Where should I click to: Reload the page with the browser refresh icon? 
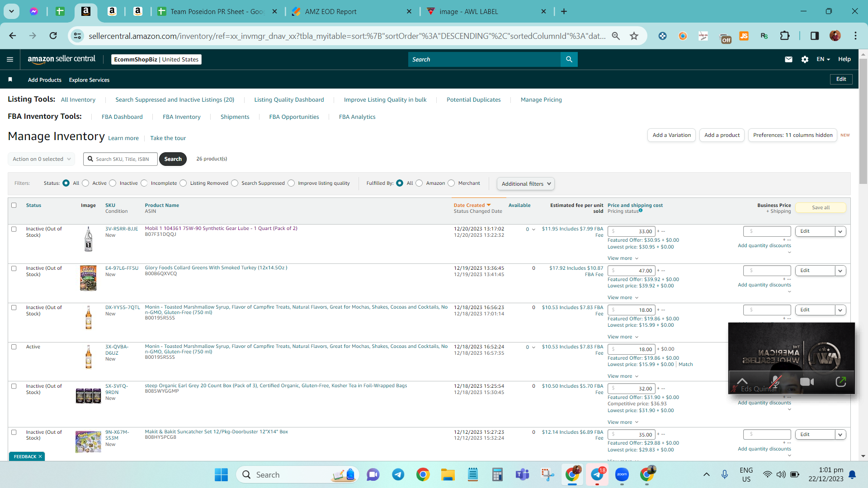coord(53,36)
